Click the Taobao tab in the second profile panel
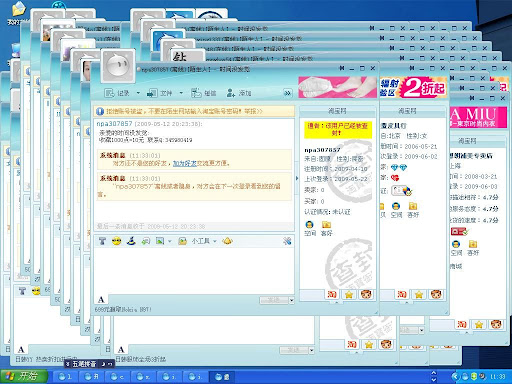Screen dimensions: 512x384 point(402,294)
